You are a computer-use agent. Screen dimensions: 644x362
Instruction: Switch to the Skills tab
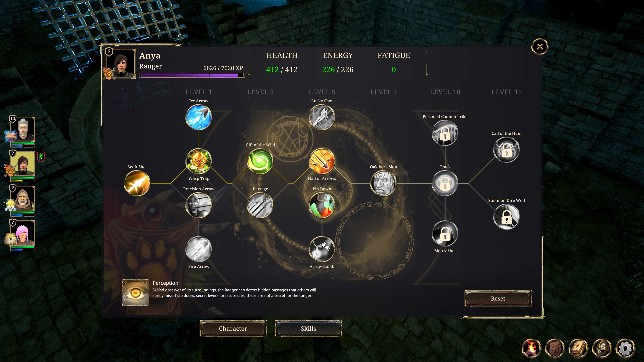(308, 328)
